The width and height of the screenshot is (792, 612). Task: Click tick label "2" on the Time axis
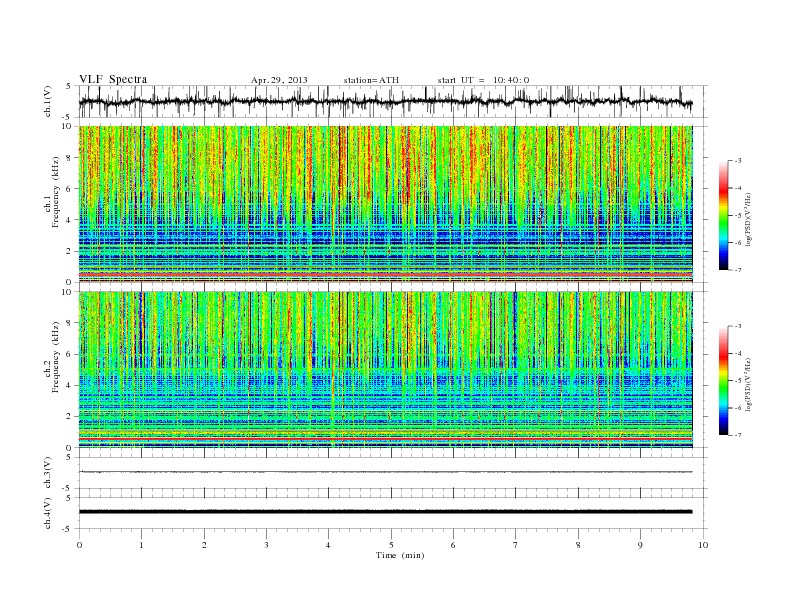(204, 545)
